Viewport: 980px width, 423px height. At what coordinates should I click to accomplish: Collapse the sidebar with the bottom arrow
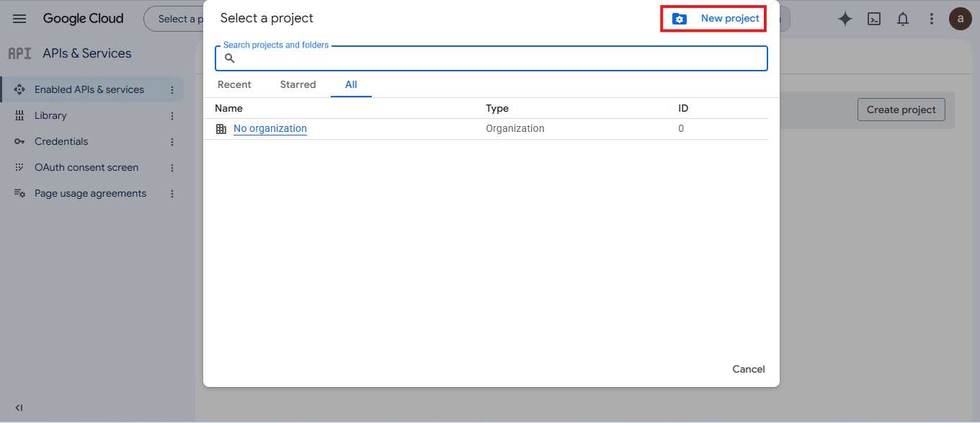tap(19, 408)
